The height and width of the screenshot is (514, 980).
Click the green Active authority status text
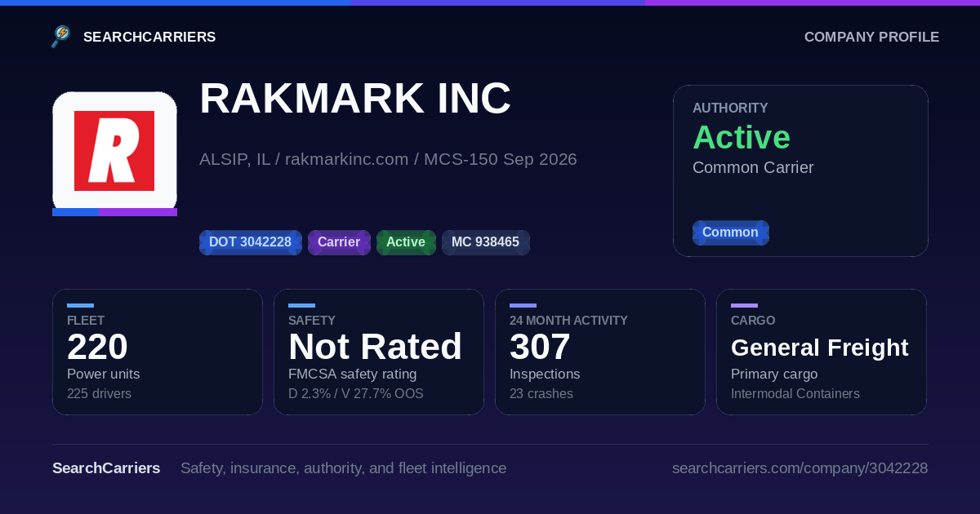coord(742,137)
